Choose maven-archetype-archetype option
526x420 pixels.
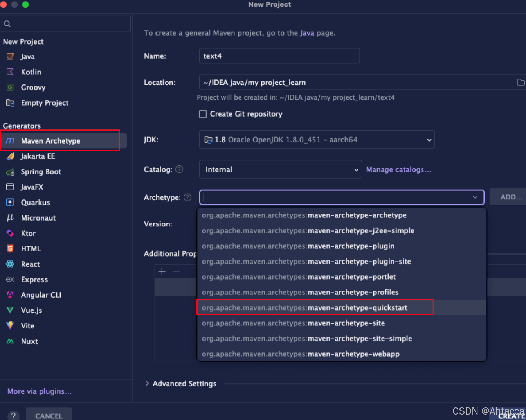(342, 215)
